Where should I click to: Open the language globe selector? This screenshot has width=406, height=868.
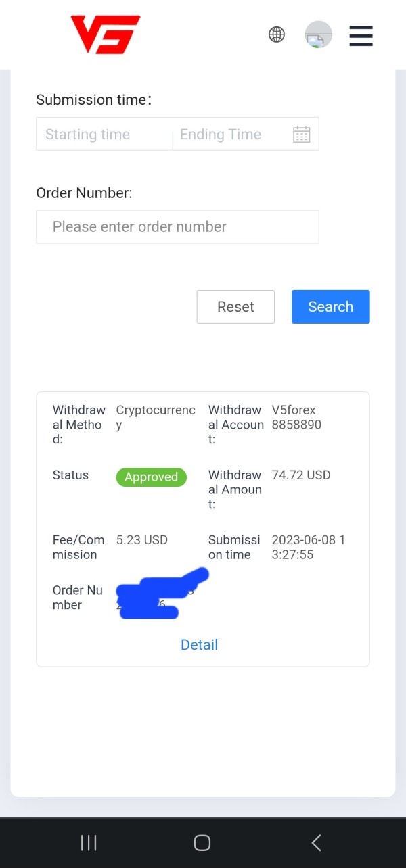[277, 34]
